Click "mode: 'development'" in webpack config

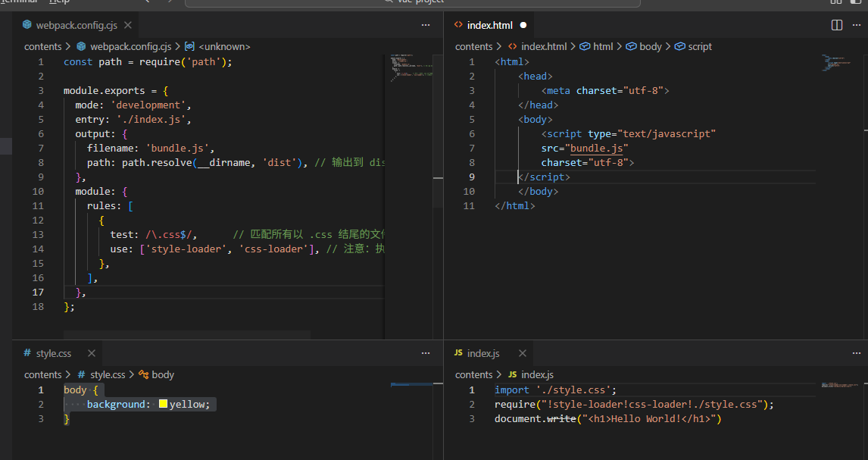[x=133, y=105]
